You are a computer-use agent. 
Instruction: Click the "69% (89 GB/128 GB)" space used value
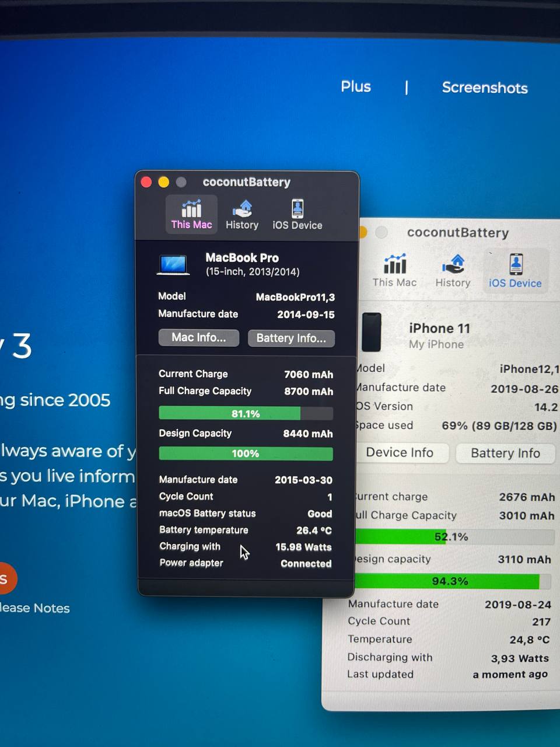[499, 426]
